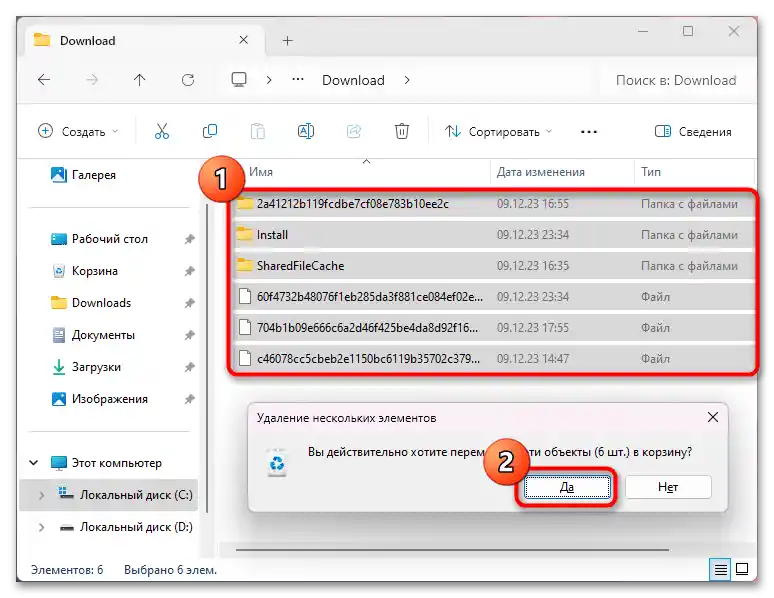Click the search field Поиск в: Download
This screenshot has height=598, width=774.
[x=676, y=80]
